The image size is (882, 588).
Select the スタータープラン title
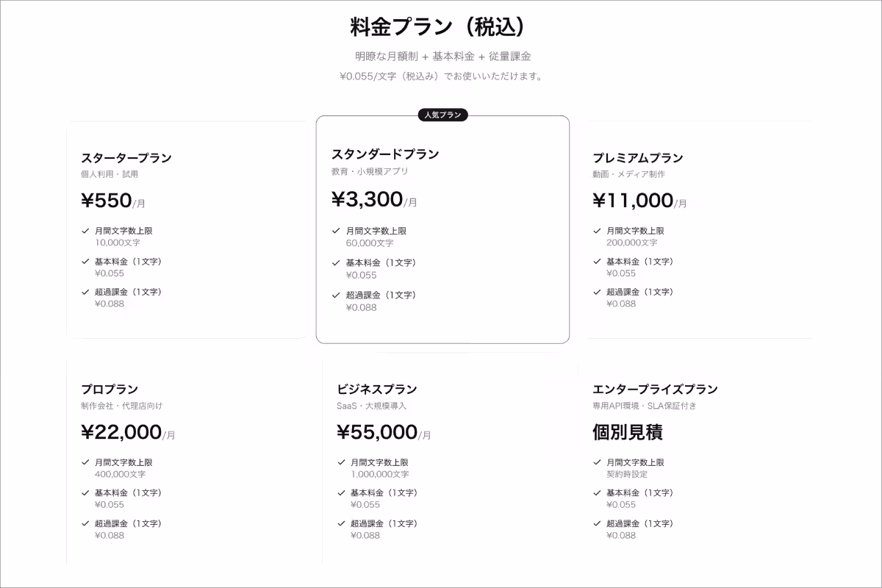coord(126,158)
